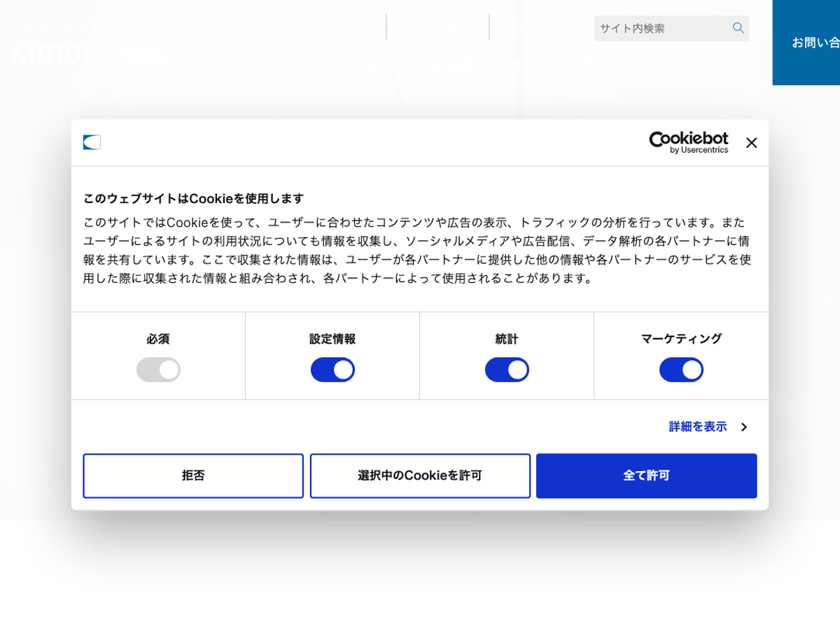This screenshot has width=840, height=630.
Task: Turn off the 統計 cookie switch
Action: 507,370
